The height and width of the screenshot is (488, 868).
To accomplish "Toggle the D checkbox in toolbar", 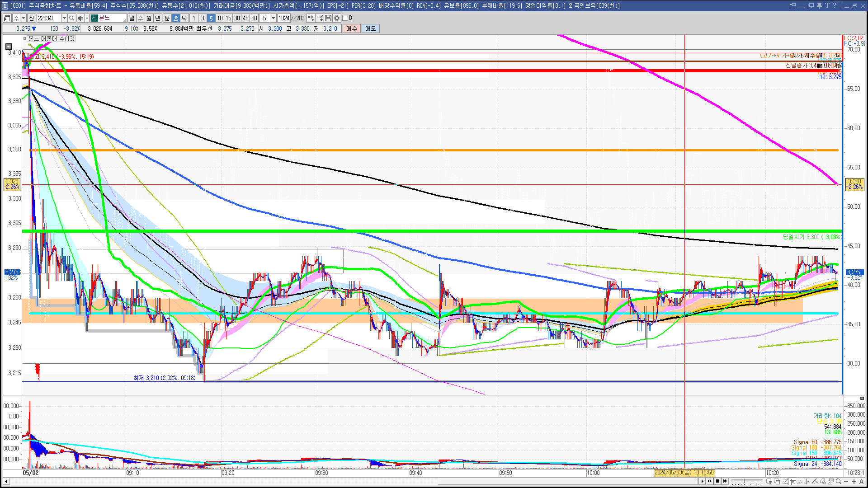I will point(345,18).
